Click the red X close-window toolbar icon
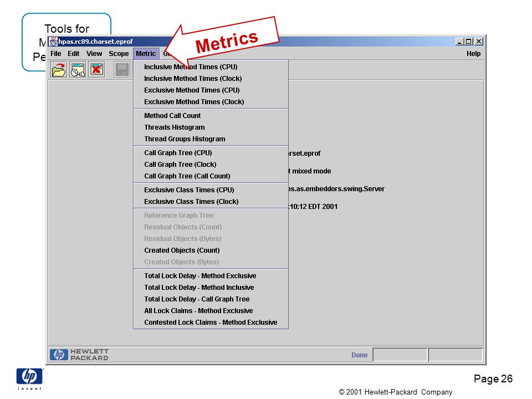This screenshot has width=532, height=399. click(96, 70)
